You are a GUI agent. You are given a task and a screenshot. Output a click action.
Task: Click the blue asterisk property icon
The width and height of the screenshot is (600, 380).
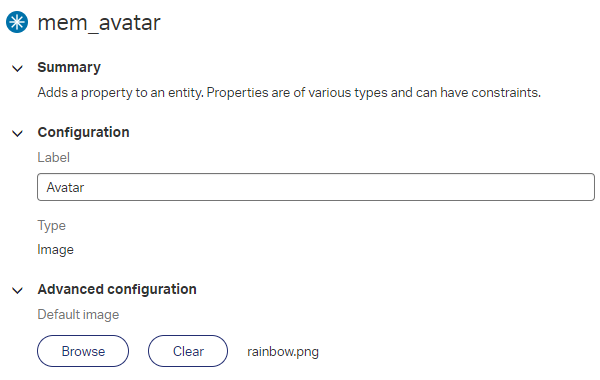tap(17, 22)
